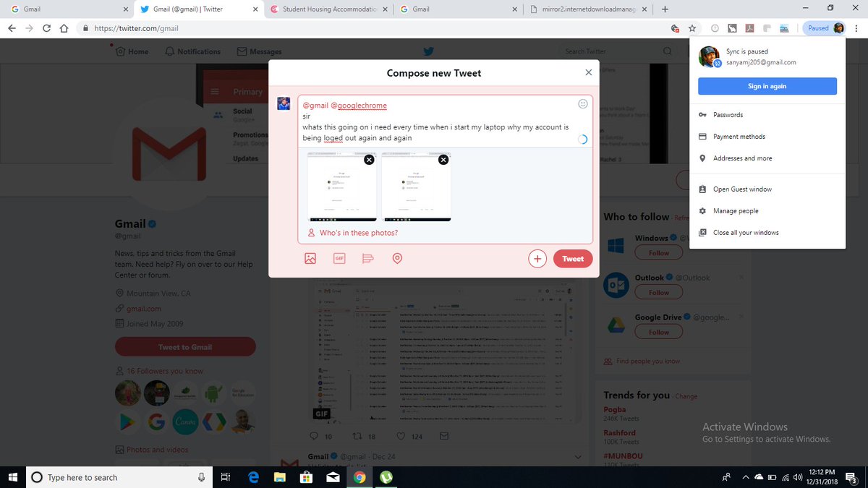Open the gmail.com profile link
This screenshot has height=488, width=868.
(x=143, y=309)
